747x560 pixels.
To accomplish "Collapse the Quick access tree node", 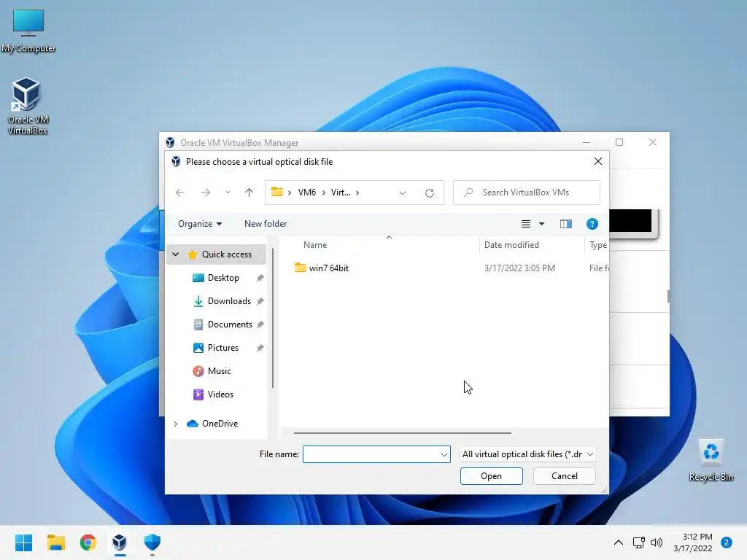I will pos(175,254).
